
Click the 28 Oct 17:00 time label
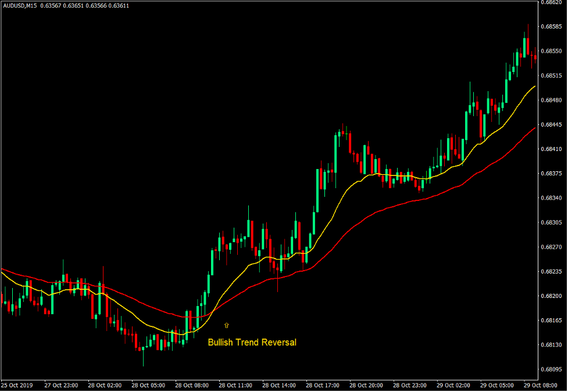tap(323, 385)
